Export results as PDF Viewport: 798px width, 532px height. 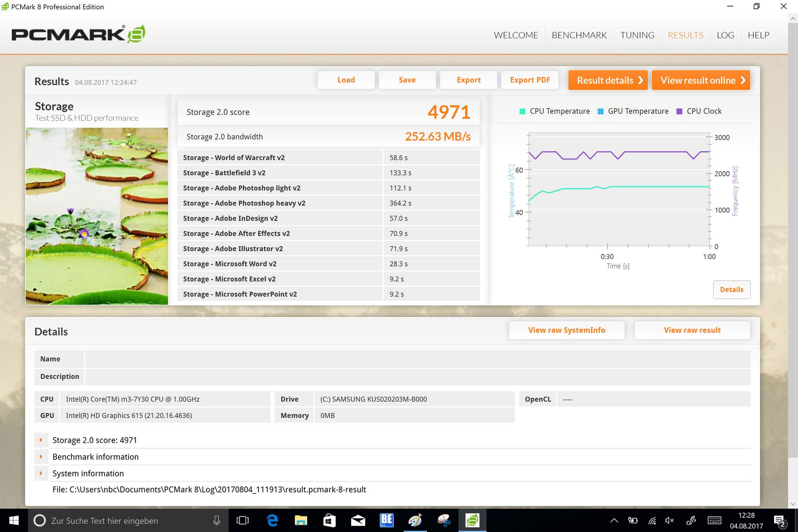(x=530, y=80)
